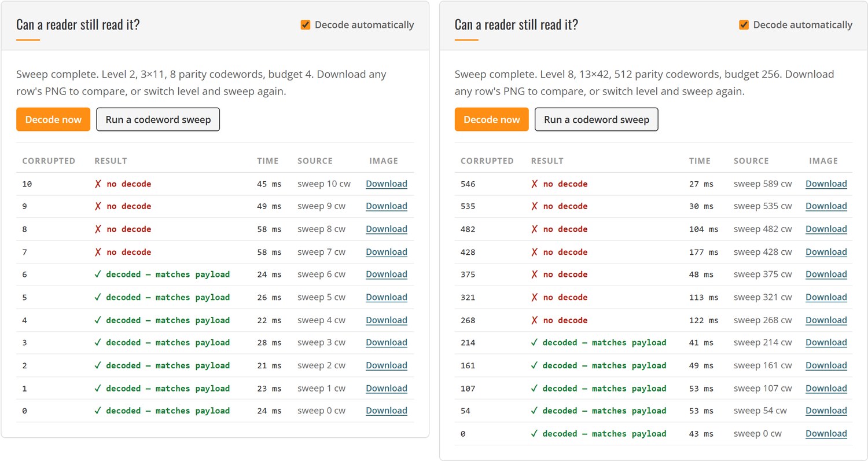Image resolution: width=868 pixels, height=461 pixels.
Task: Click the CORRUPTED column header in the left table
Action: click(49, 161)
